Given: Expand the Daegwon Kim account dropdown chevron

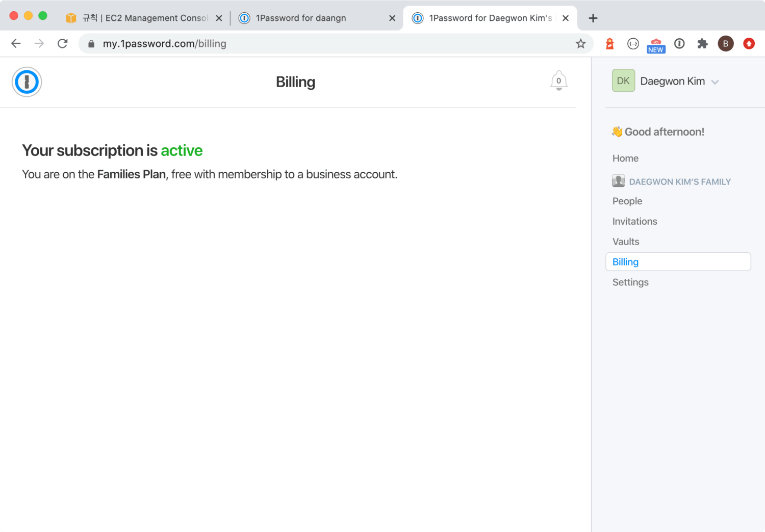Looking at the screenshot, I should point(715,82).
